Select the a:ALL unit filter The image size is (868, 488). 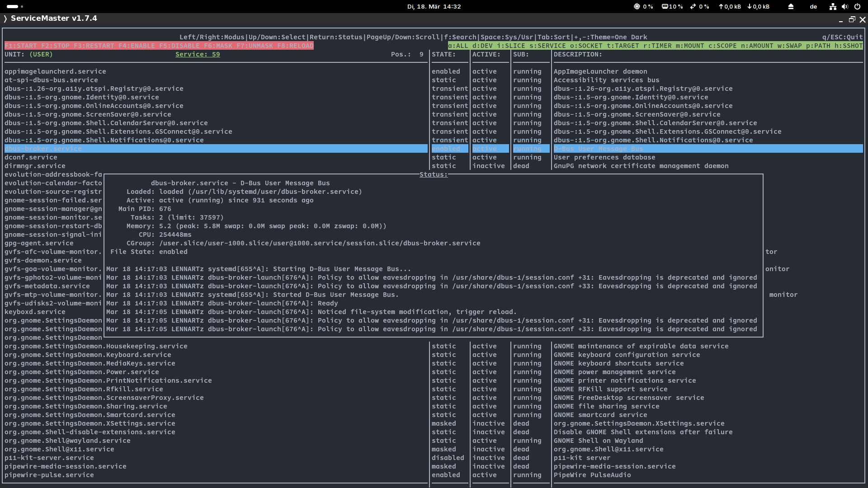458,46
